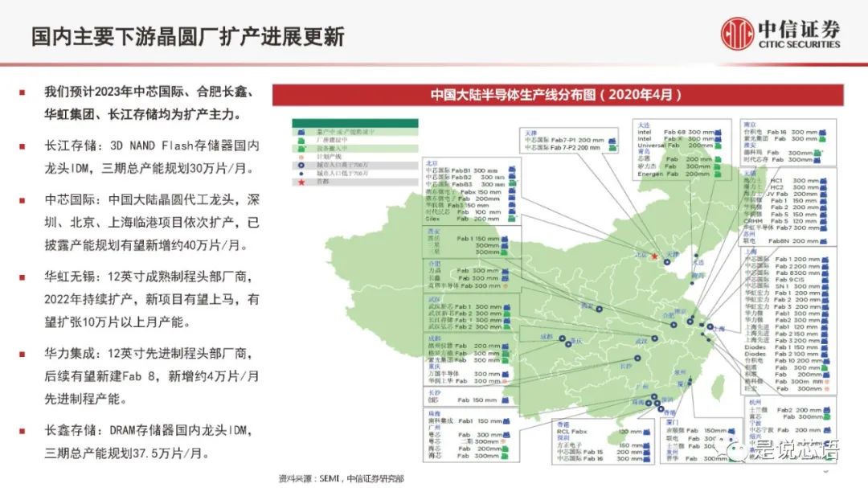Select the Changsha (长沙) marker on the map
Viewport: 868px width, 488px height.
point(637,359)
